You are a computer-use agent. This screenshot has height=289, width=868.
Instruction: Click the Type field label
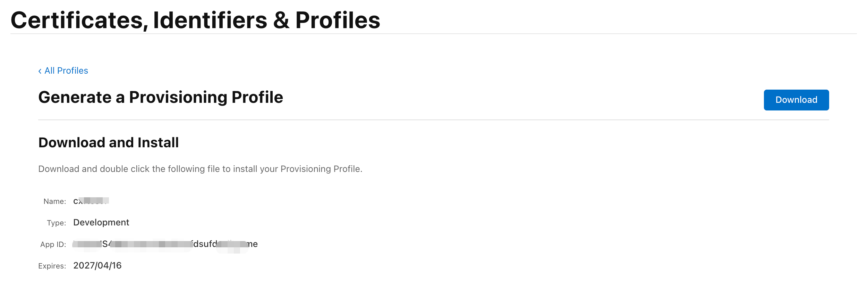(56, 223)
